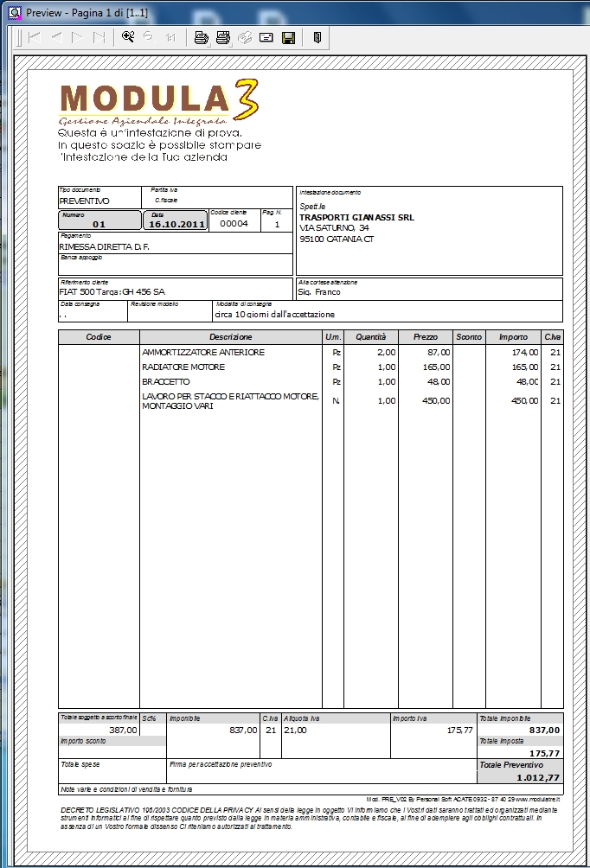Select customer code 00004

[234, 224]
